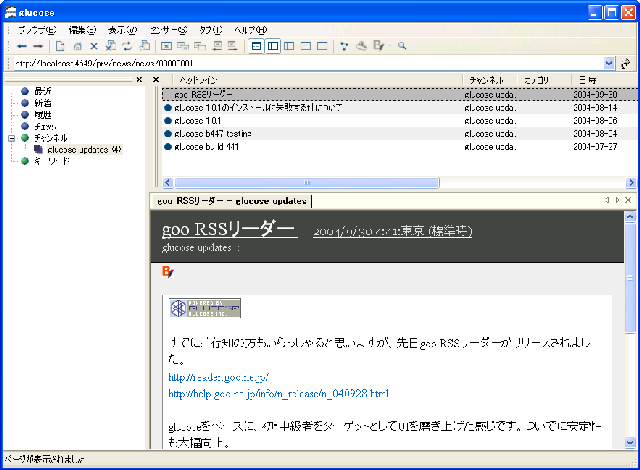
Task: Click the magnifier search toolbar icon
Action: [x=402, y=46]
